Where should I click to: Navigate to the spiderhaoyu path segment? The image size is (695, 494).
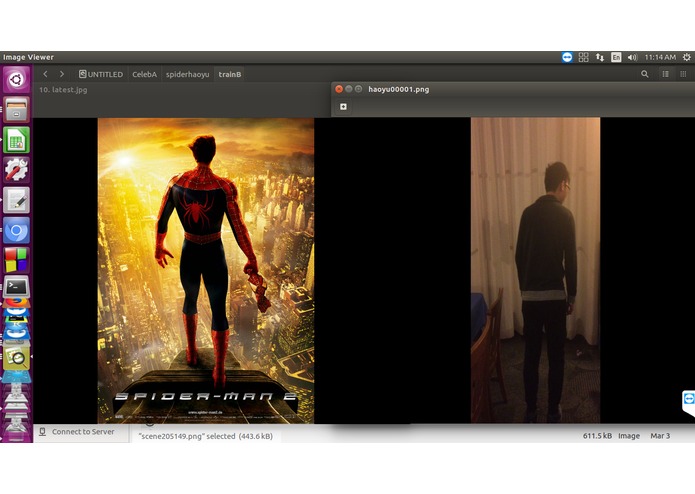[x=187, y=74]
